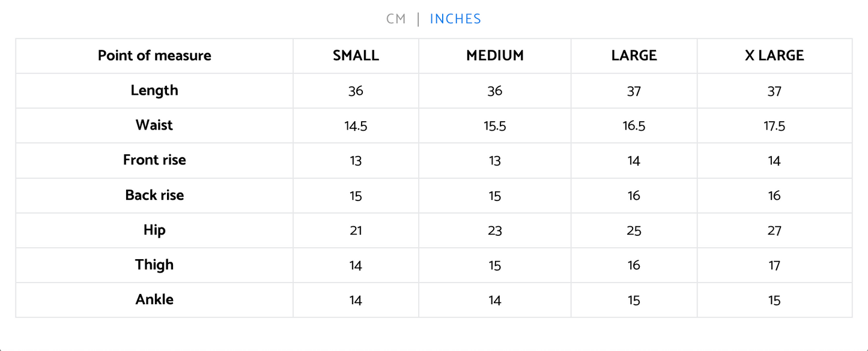The image size is (868, 351).
Task: Select the Waist row label
Action: point(154,125)
